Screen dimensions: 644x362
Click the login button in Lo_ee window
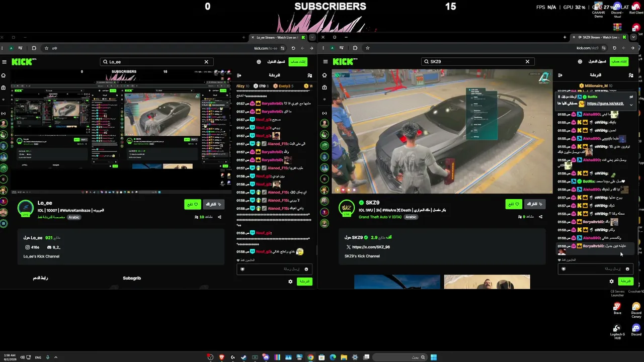click(276, 62)
